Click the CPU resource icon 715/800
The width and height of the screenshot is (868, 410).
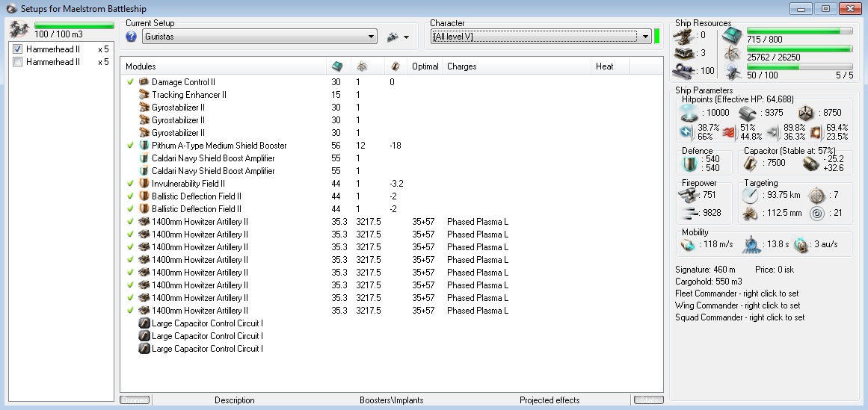click(733, 35)
